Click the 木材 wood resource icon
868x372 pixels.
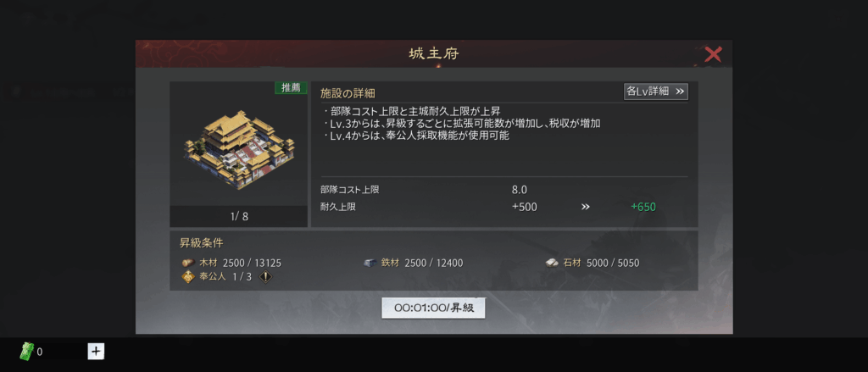[x=188, y=263]
